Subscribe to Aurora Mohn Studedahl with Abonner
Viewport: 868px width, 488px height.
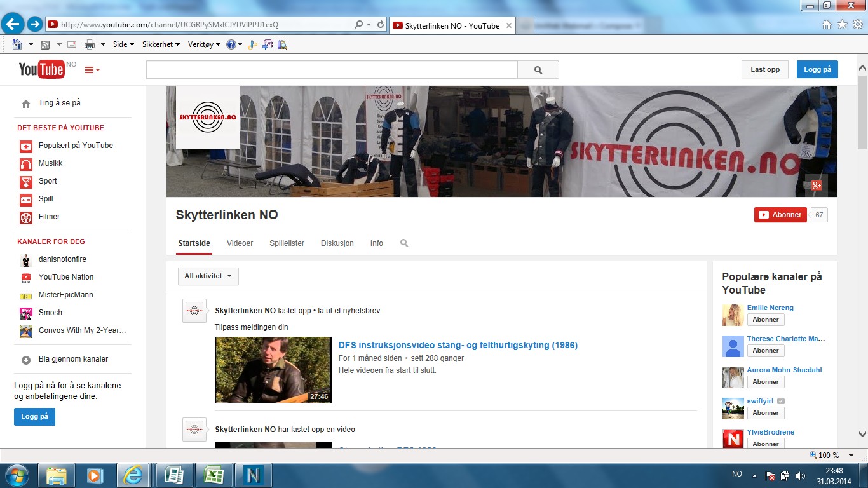766,382
